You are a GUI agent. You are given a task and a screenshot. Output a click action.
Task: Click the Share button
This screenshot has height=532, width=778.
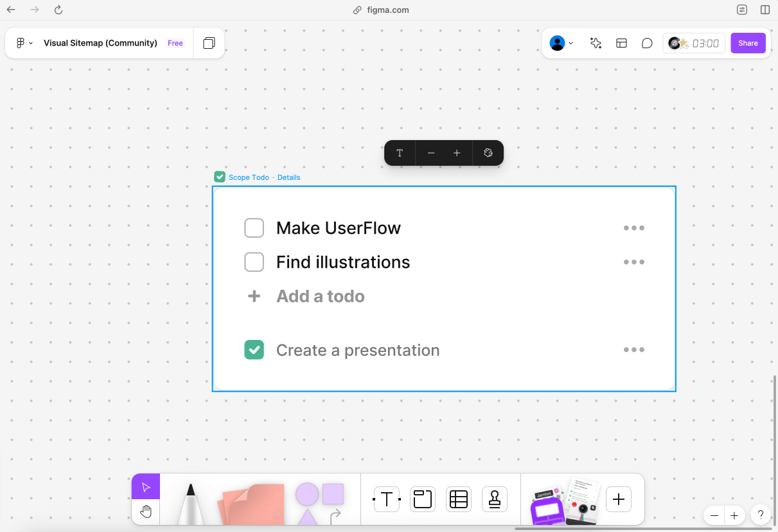coord(748,43)
